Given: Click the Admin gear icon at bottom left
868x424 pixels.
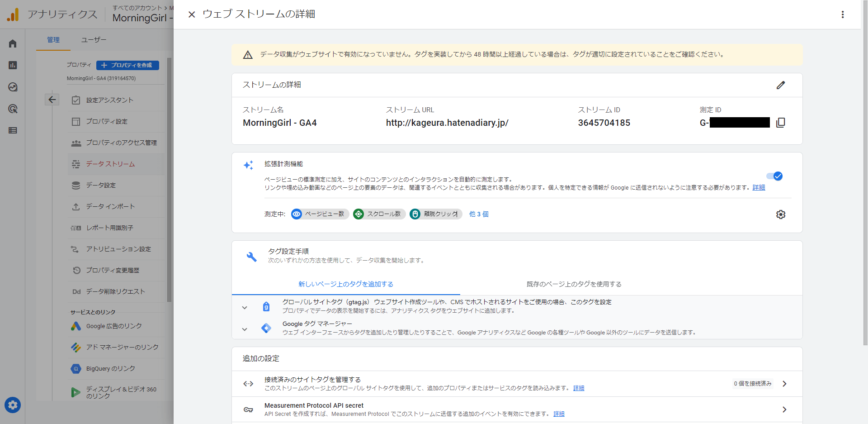Looking at the screenshot, I should (13, 405).
